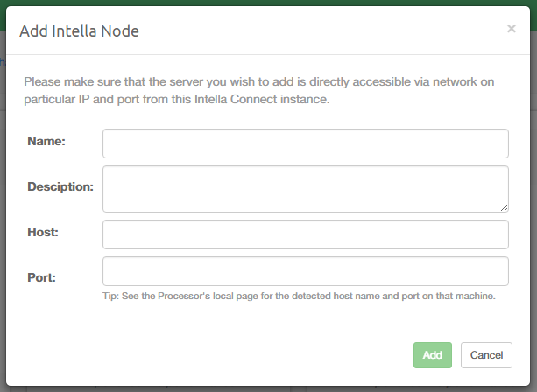537x392 pixels.
Task: Click the Name input field
Action: pos(305,143)
